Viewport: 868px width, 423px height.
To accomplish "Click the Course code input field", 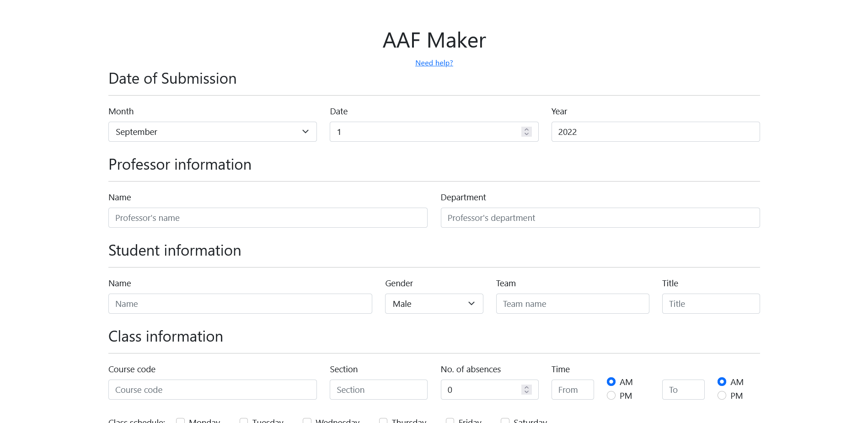I will 212,390.
